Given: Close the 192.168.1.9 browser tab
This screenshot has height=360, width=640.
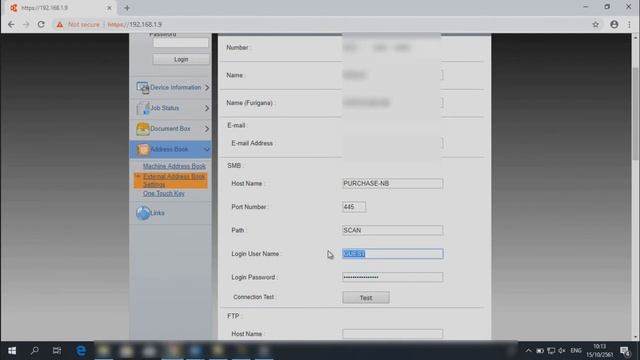Looking at the screenshot, I should click(109, 8).
